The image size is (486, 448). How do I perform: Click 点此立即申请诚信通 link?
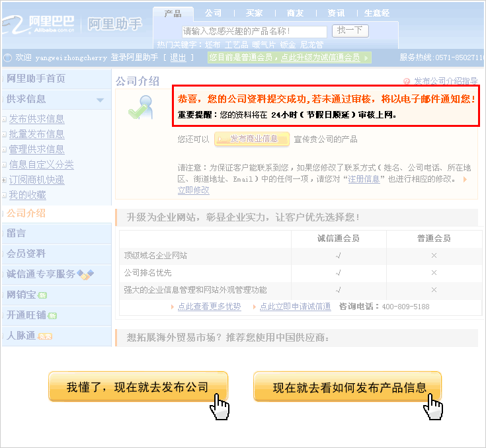coord(295,307)
